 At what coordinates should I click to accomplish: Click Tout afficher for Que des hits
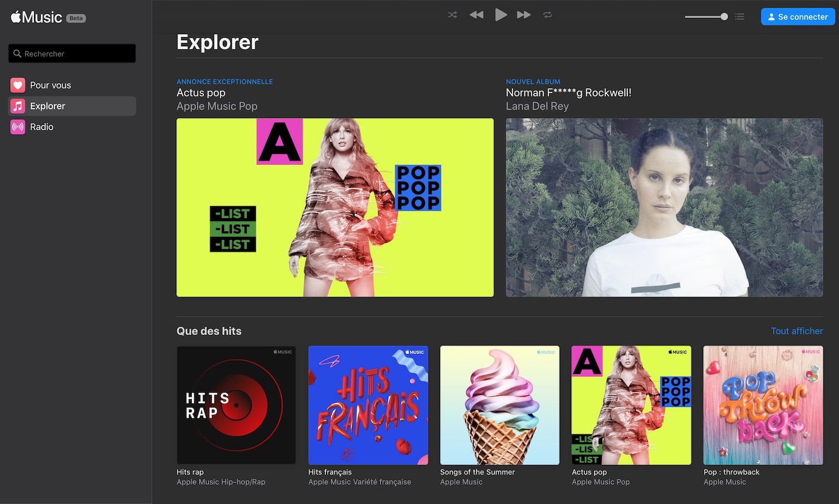(x=797, y=331)
